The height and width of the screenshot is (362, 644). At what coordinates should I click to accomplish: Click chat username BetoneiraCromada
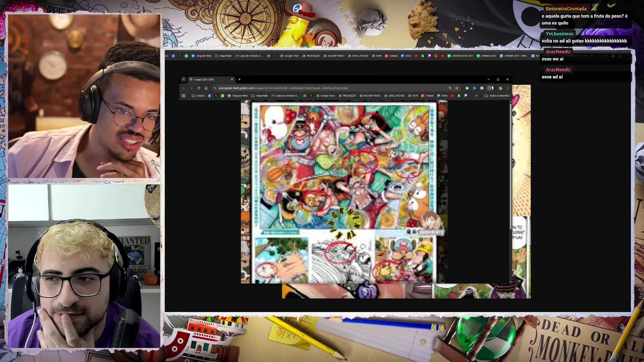(x=566, y=9)
